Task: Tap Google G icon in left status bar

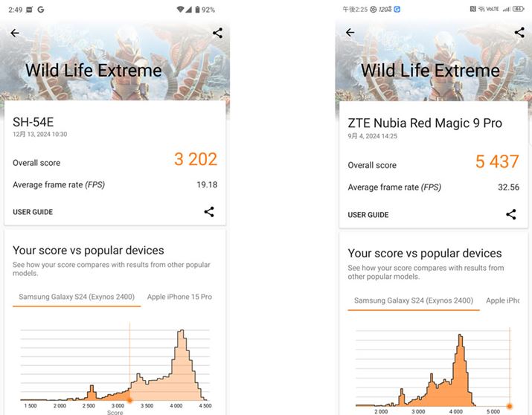Action: tap(40, 10)
